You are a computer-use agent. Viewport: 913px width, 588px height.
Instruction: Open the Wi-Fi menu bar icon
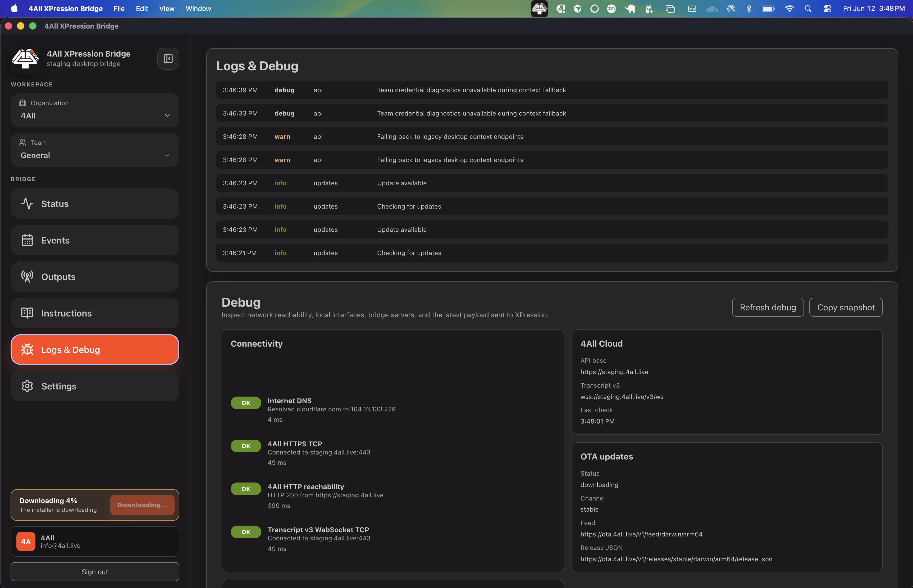pyautogui.click(x=790, y=8)
